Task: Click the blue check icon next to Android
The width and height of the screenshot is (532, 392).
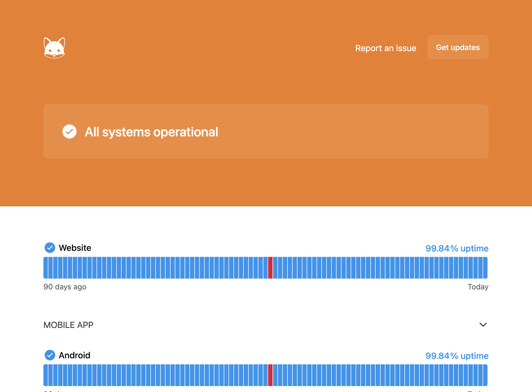Action: click(x=50, y=355)
